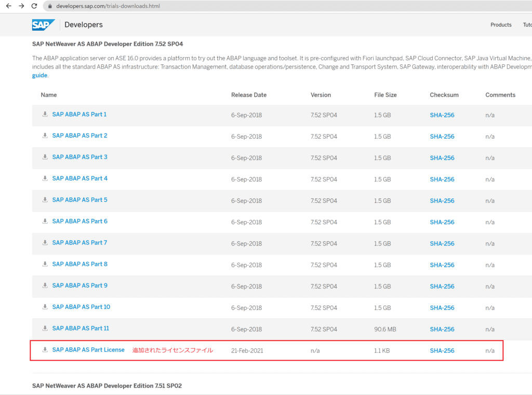Download SAP ABAP AS Part 11
Viewport: 532px width, 395px height.
pos(81,328)
